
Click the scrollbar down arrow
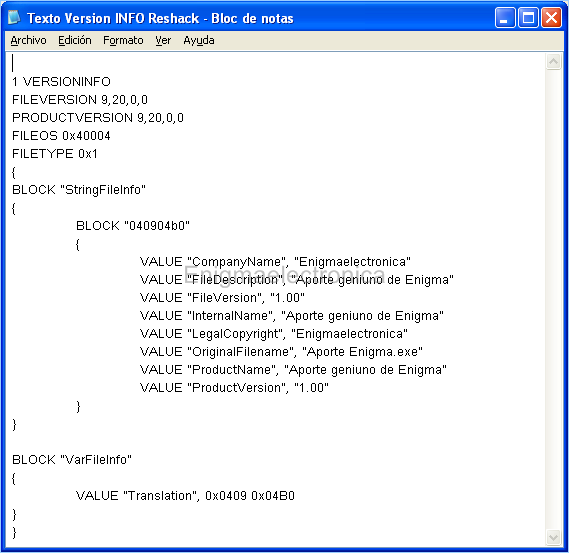[553, 537]
